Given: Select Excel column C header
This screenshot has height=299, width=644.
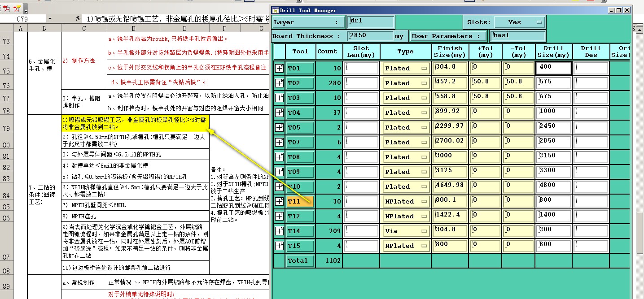Looking at the screenshot, I should click(84, 29).
